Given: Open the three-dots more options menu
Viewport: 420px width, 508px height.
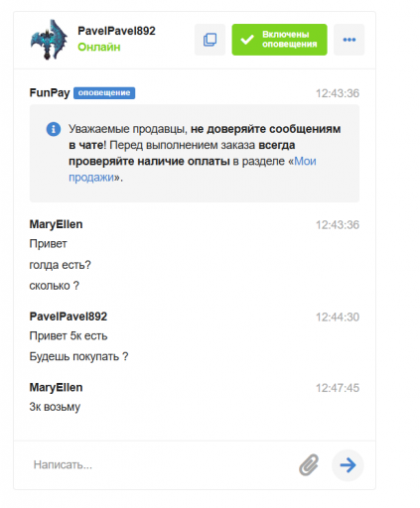Looking at the screenshot, I should (350, 40).
